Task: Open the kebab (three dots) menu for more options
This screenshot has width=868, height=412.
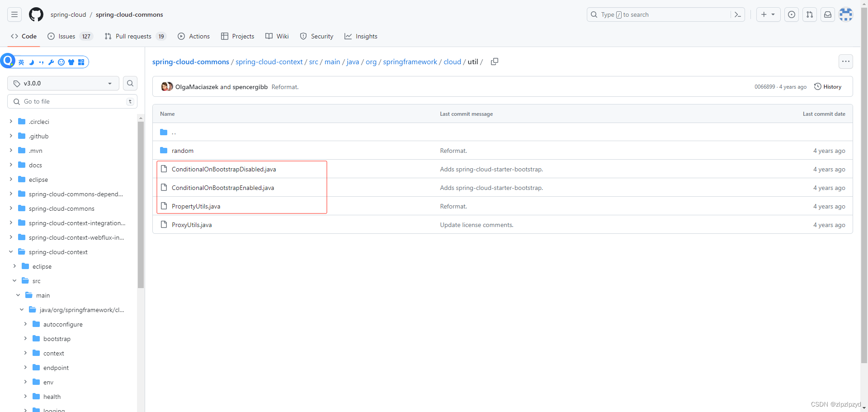Action: [846, 62]
